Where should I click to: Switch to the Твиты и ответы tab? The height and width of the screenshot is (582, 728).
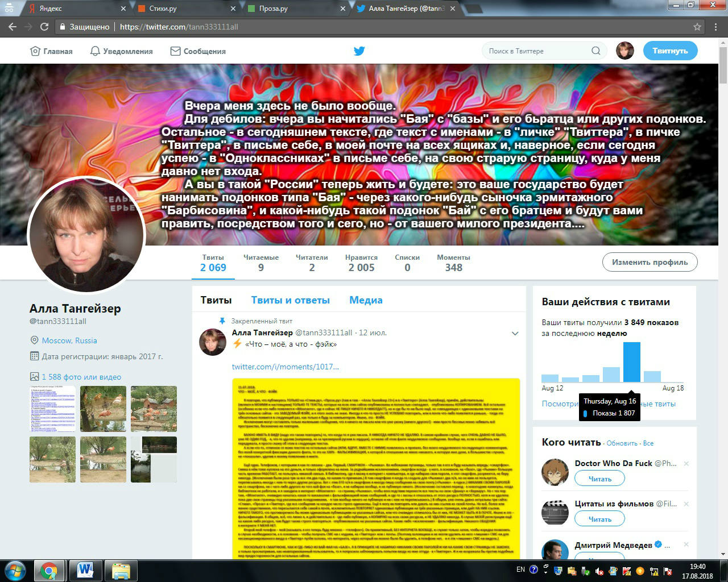point(290,300)
